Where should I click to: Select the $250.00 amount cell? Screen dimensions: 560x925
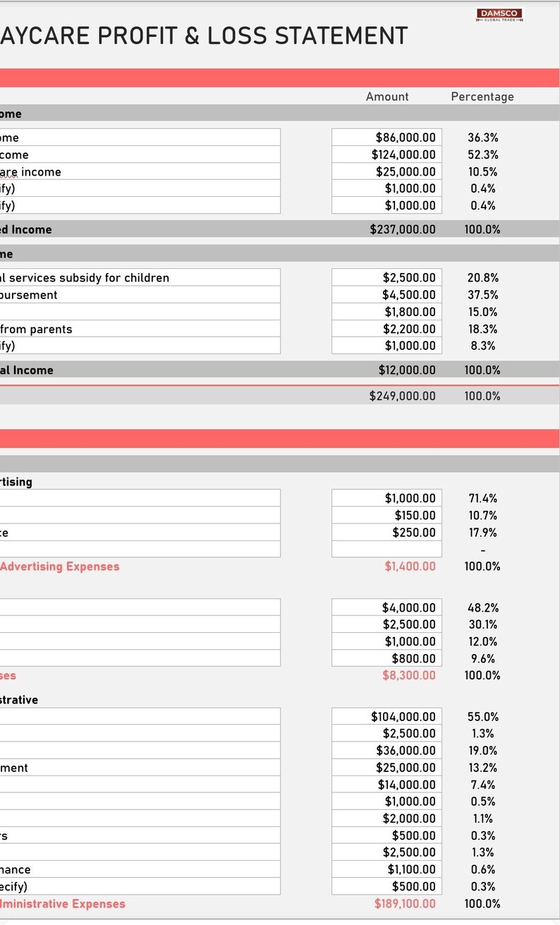click(x=386, y=532)
